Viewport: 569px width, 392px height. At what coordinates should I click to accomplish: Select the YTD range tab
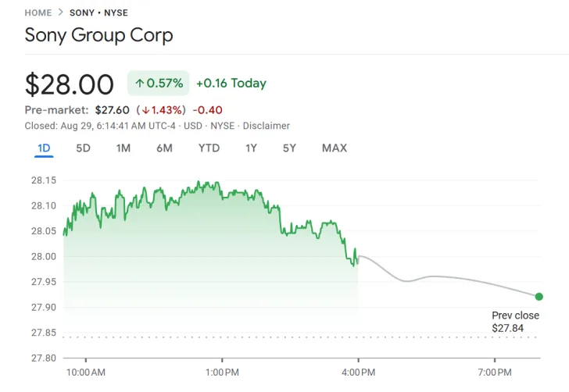(209, 148)
